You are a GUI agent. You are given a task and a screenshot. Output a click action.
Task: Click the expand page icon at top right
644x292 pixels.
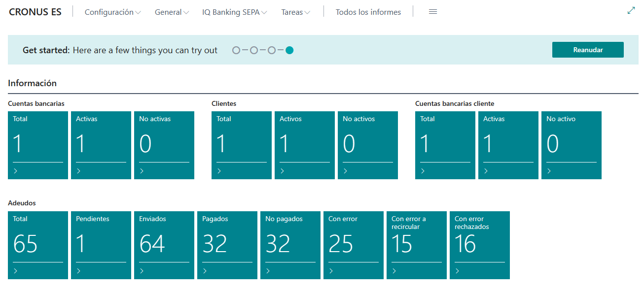click(631, 10)
